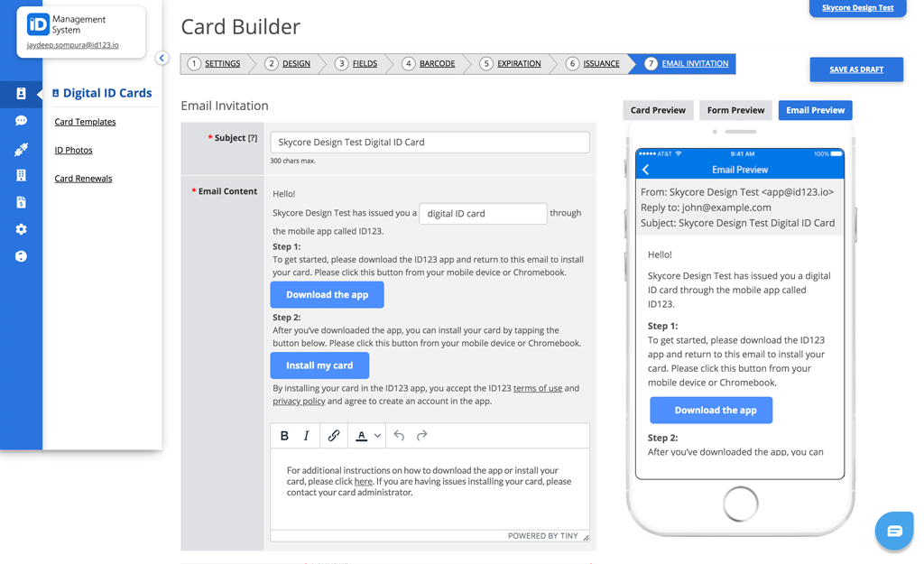Screen dimensions: 924x564
Task: Click the back arrow in Email Preview phone
Action: (646, 170)
